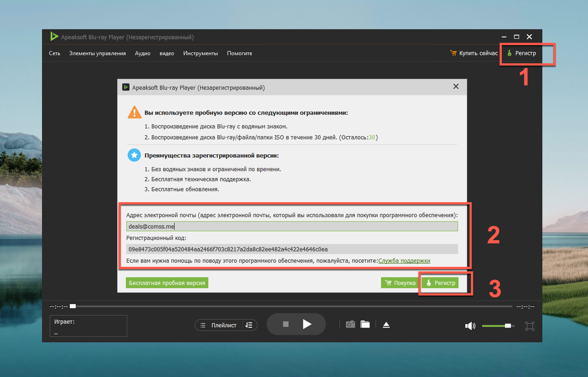Minimize the Blu-ray Player window
Viewport: 588px width, 377px height.
pyautogui.click(x=504, y=37)
